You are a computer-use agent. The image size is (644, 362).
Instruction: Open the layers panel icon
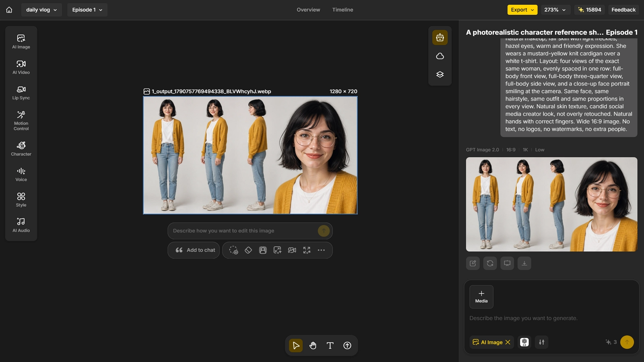point(440,74)
